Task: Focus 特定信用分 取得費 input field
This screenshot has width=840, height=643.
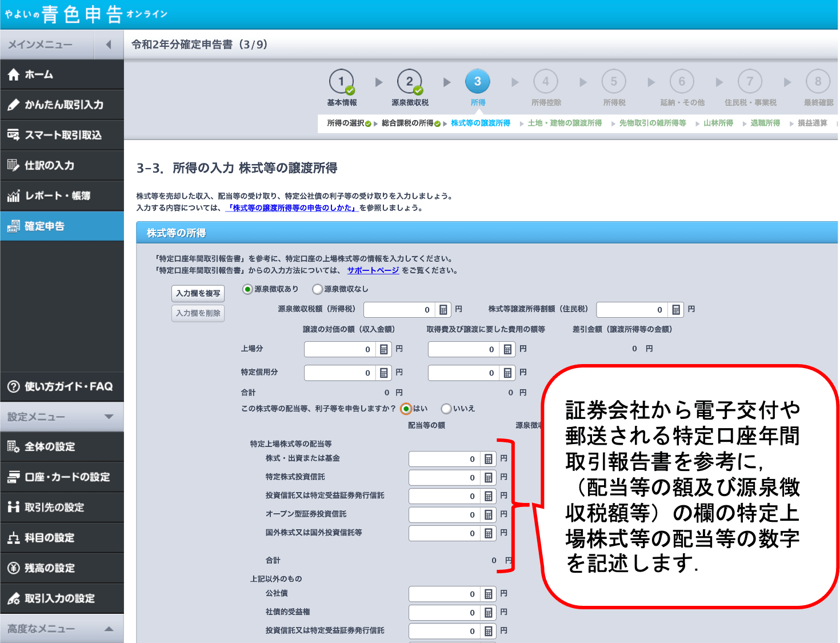Action: [464, 373]
